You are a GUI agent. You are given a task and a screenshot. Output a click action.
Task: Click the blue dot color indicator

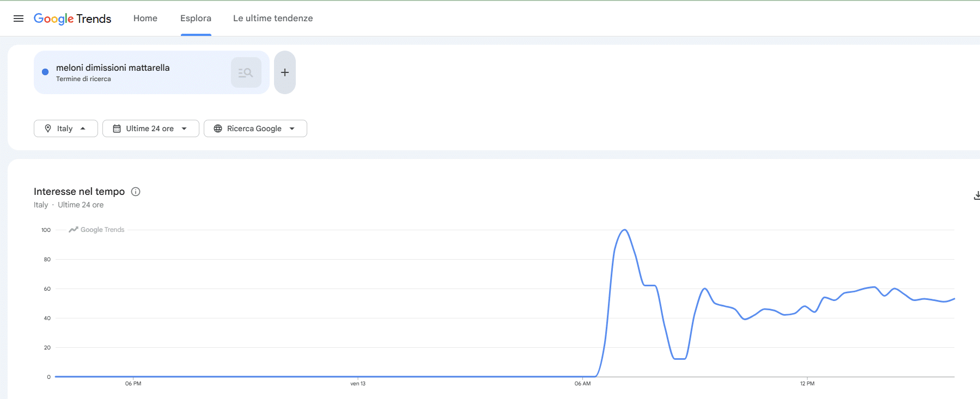pyautogui.click(x=45, y=72)
